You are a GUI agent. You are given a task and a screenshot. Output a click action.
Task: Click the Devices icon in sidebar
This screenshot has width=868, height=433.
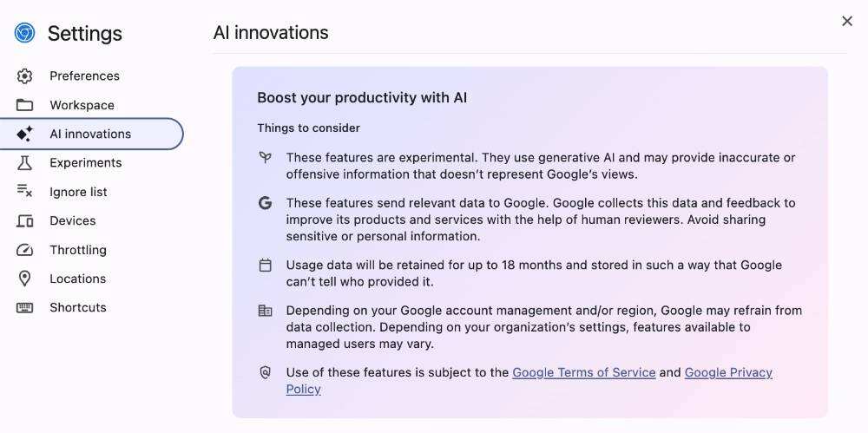pos(24,221)
